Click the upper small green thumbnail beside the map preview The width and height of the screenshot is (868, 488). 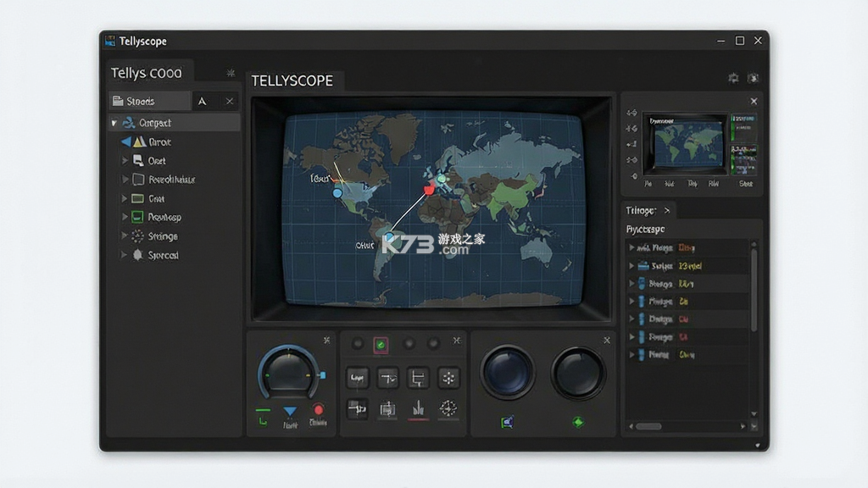click(x=743, y=129)
